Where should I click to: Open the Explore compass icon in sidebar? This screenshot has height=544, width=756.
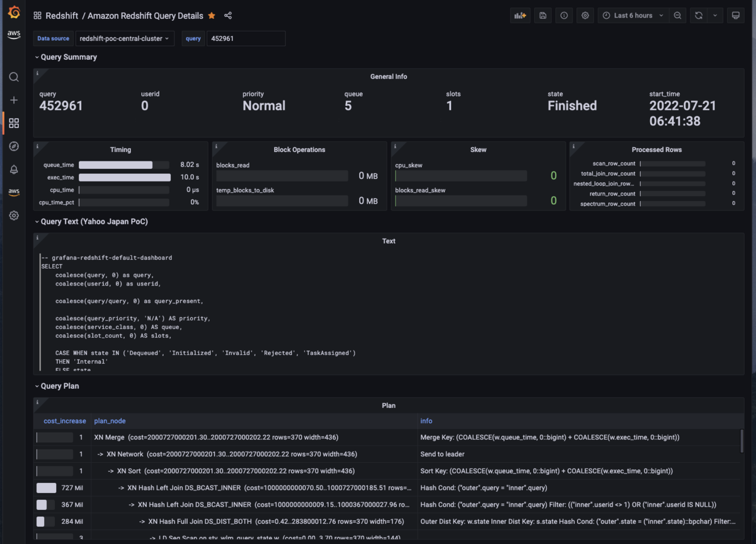[x=14, y=146]
